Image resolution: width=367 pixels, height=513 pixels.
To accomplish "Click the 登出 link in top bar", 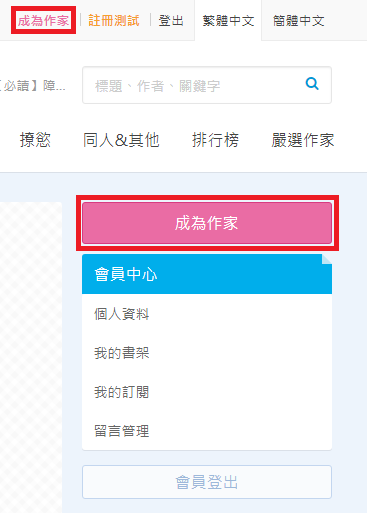I will click(x=171, y=21).
